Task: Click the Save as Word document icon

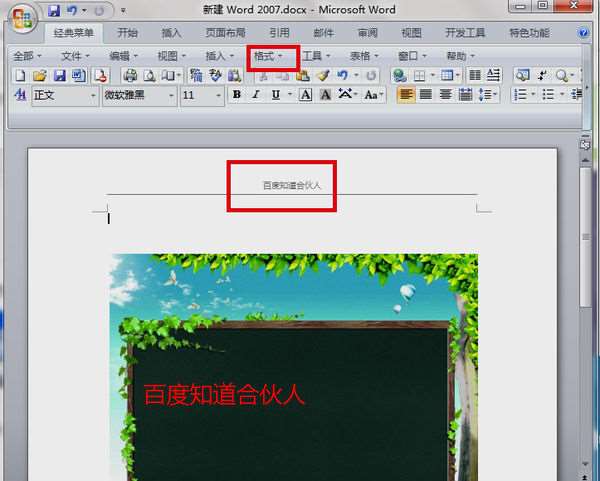Action: [x=79, y=75]
